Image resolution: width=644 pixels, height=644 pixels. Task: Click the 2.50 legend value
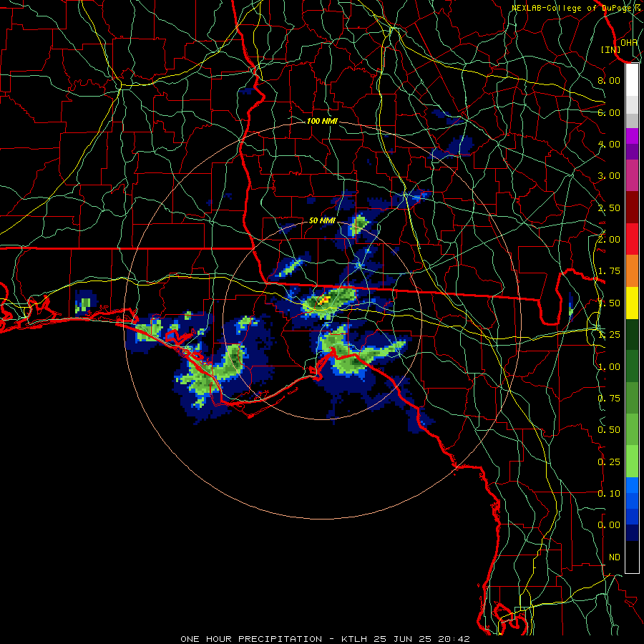(x=609, y=208)
